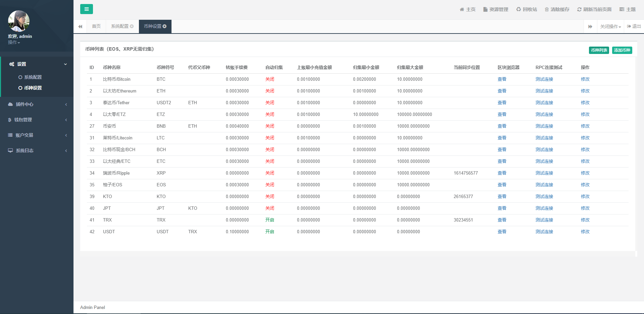Click the green hamburger menu toggle button
This screenshot has width=644, height=314.
coord(86,9)
